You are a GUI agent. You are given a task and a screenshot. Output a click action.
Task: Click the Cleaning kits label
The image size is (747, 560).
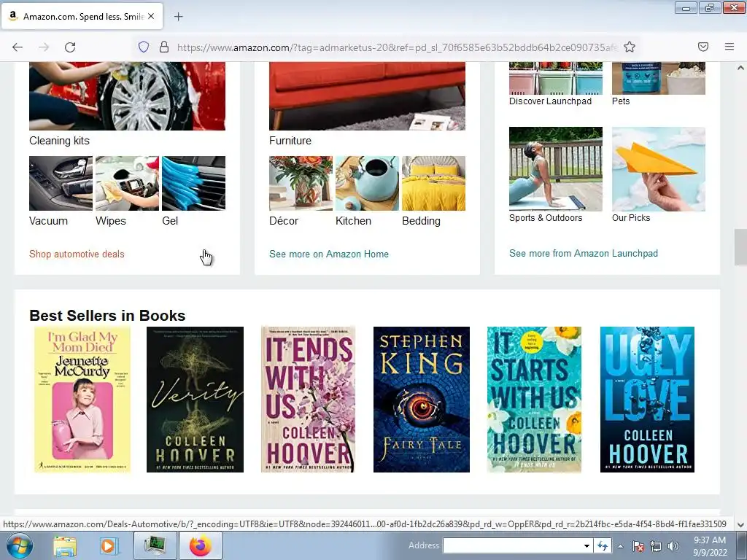point(60,141)
